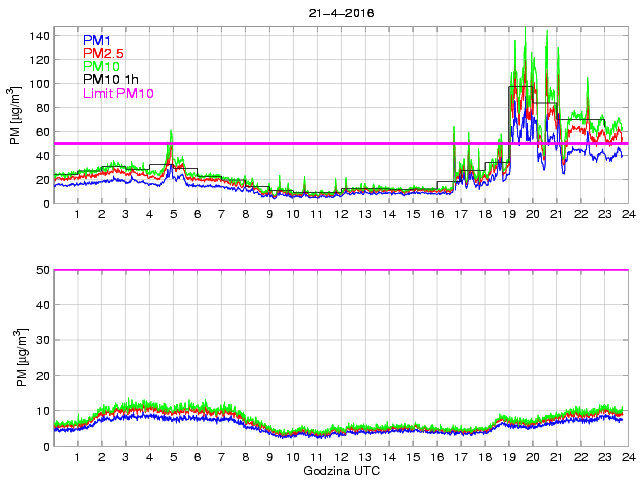Select hour 12 tick under the lower plot
640x480 pixels.
coord(340,458)
